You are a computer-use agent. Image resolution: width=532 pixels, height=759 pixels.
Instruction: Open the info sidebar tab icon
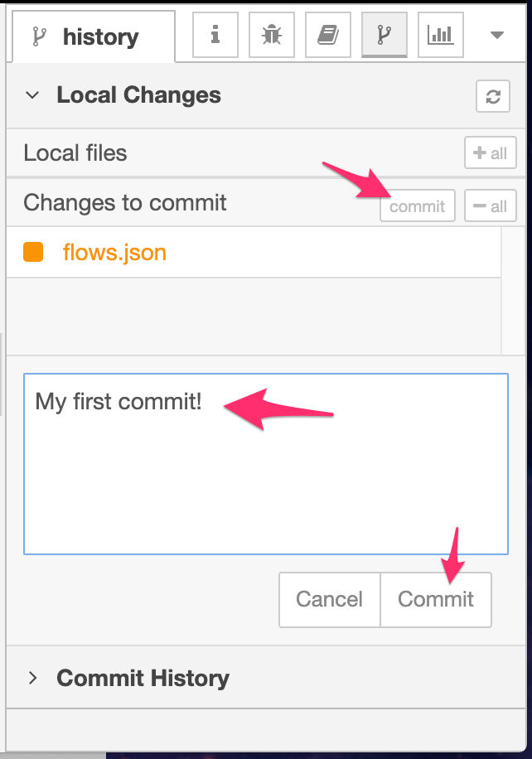(x=215, y=35)
